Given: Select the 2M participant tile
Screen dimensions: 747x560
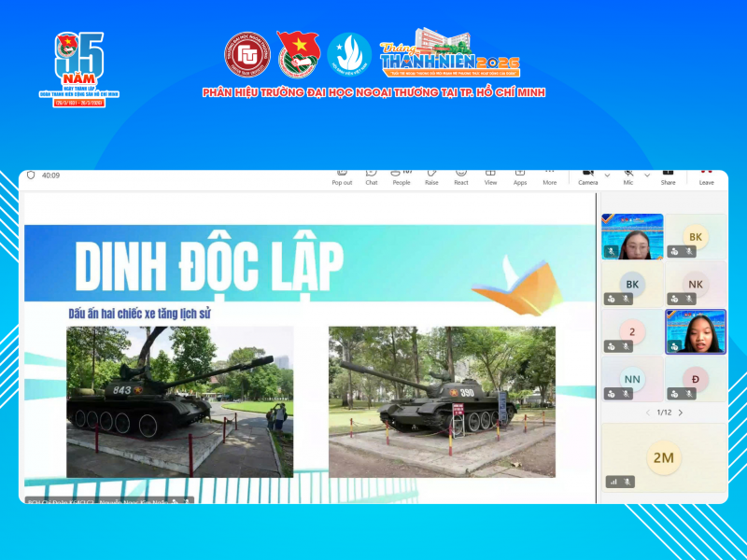Looking at the screenshot, I should [x=663, y=458].
